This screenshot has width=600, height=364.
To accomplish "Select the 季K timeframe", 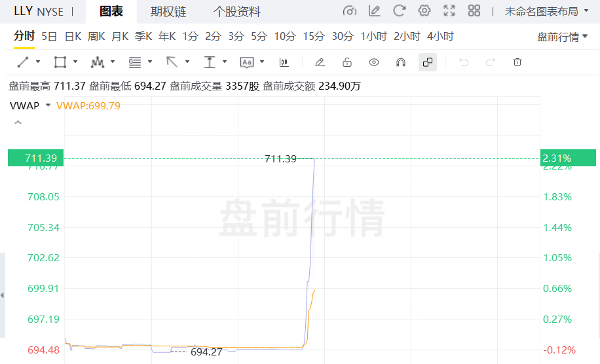I will tap(143, 36).
